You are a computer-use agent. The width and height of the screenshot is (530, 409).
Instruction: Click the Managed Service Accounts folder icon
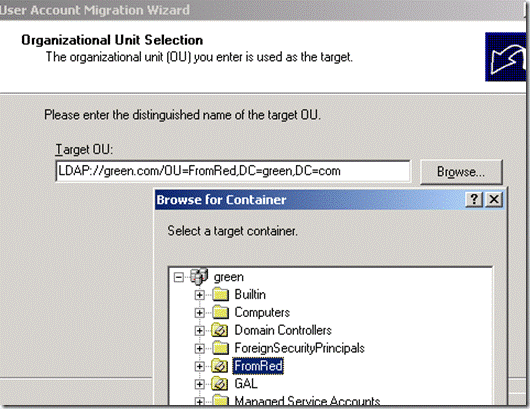point(221,401)
